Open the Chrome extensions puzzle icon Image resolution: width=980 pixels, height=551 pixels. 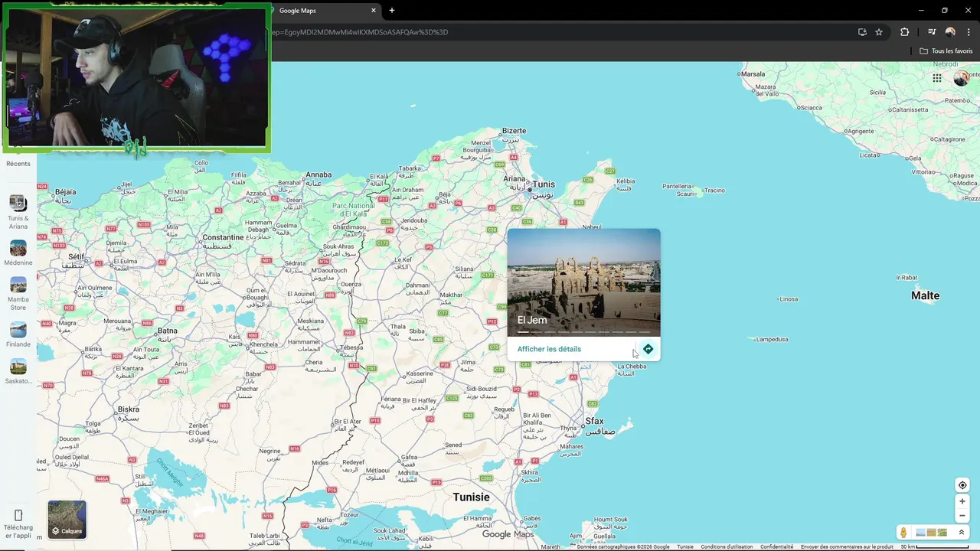click(x=904, y=32)
